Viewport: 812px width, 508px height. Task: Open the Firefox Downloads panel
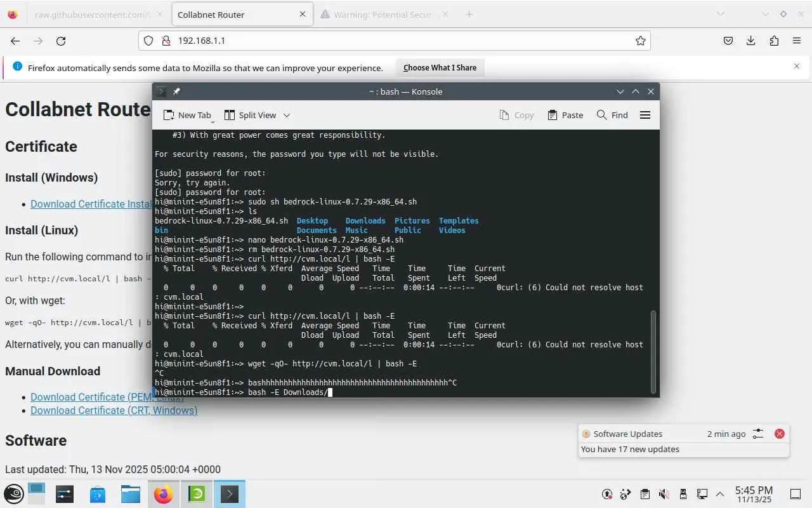click(x=751, y=41)
